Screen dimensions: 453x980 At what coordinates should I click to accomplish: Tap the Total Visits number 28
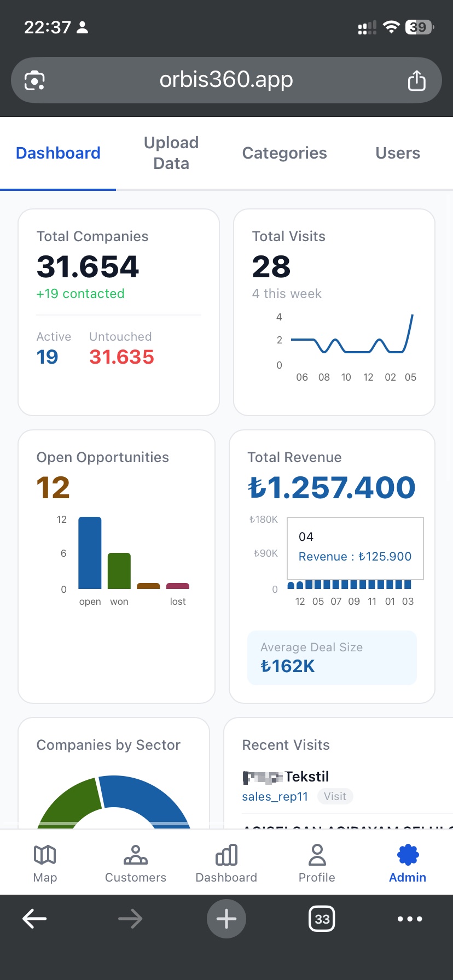click(x=271, y=266)
